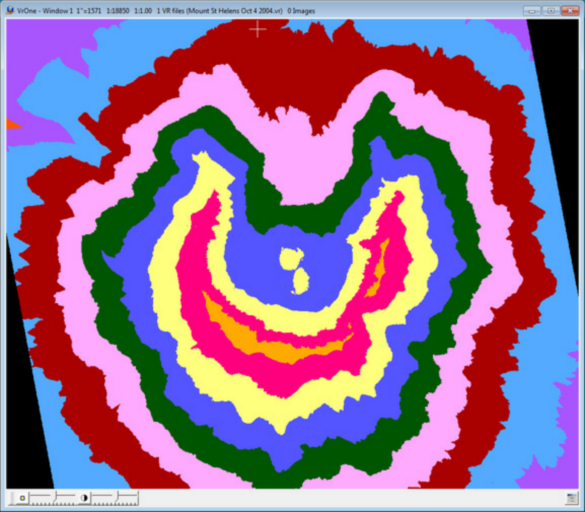Open the window properties icon at bottom-right
585x512 pixels.
click(x=571, y=499)
